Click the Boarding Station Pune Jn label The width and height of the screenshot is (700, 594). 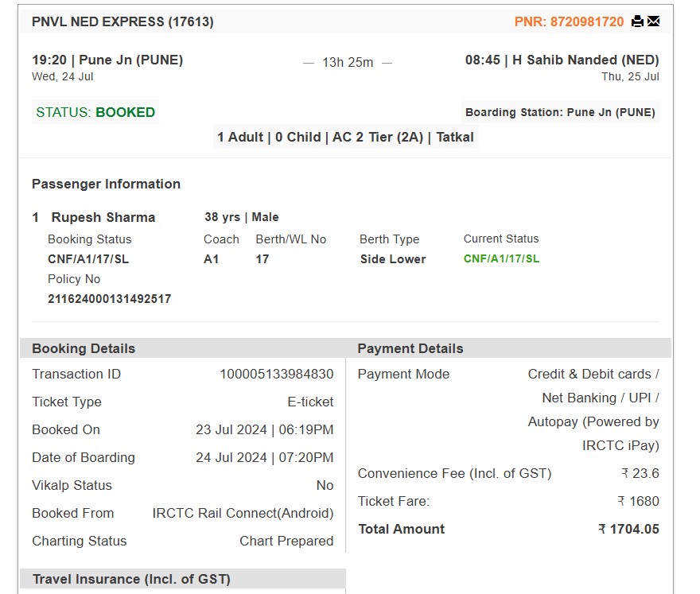coord(560,112)
